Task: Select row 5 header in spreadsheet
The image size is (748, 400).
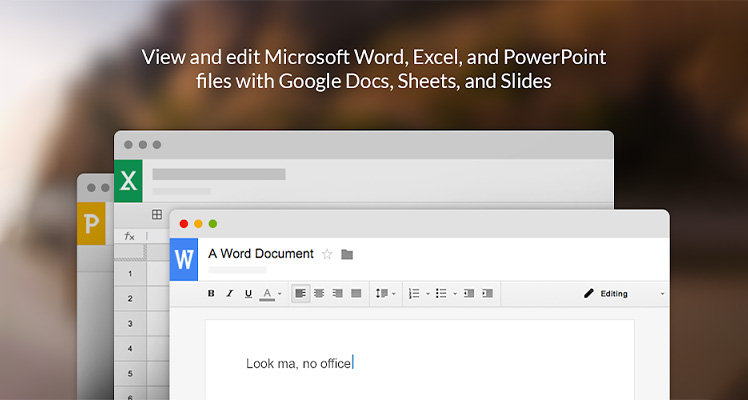Action: tap(130, 373)
